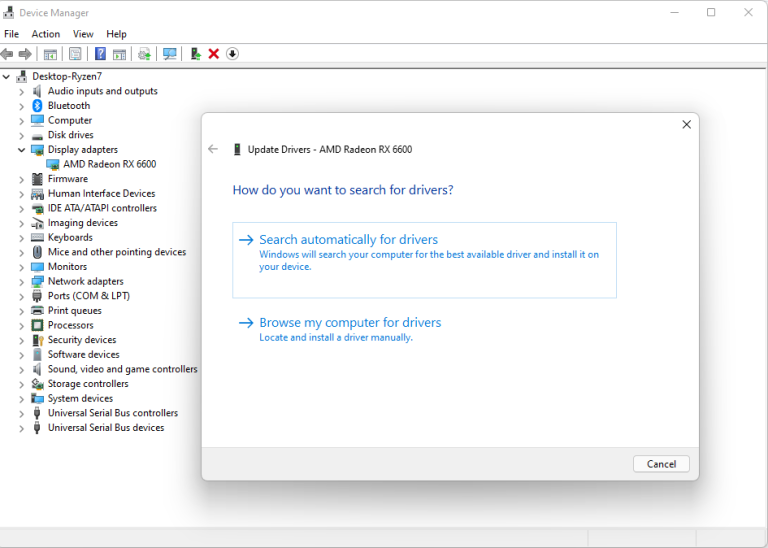Expand the System devices category
The width and height of the screenshot is (768, 548).
pos(22,399)
